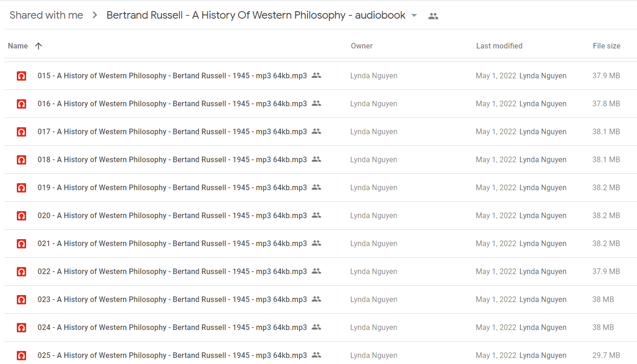Reverse sort direction with the arrow icon

tap(39, 46)
